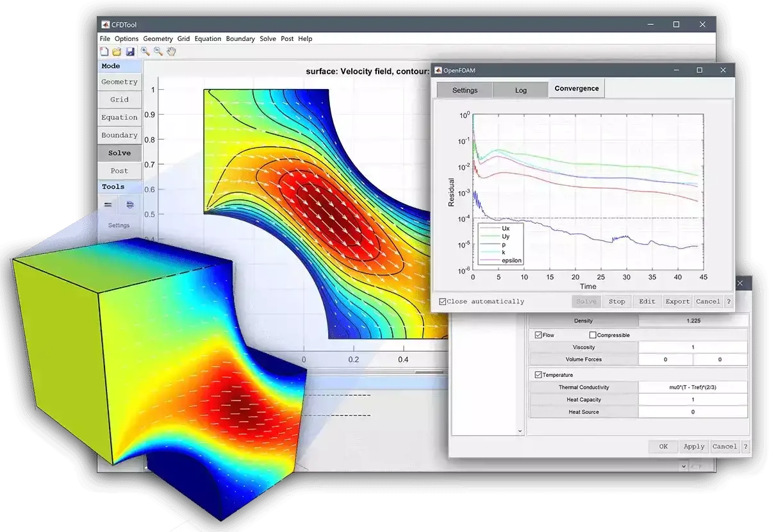Click the first Volume Forces field
Screen dimensions: 769x532
point(665,360)
